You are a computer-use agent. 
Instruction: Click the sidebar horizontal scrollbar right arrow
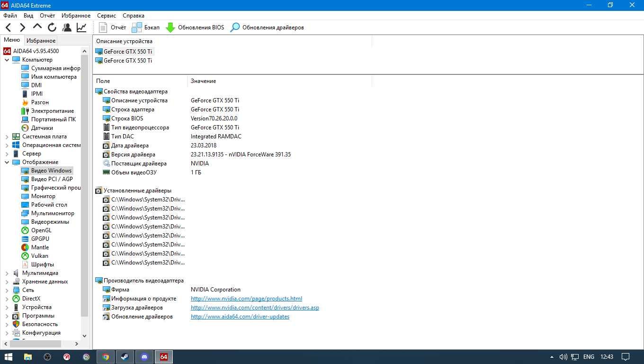(77, 344)
